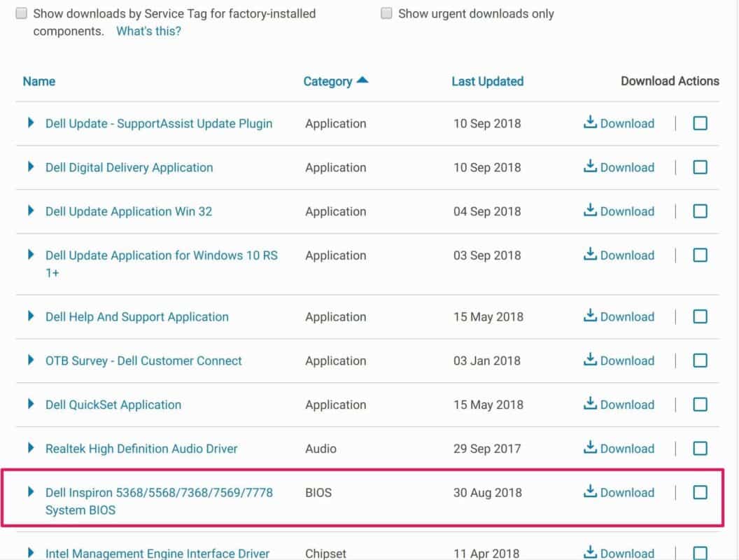739x560 pixels.
Task: Open Dell Update SupportAssist Update Plugin link
Action: [x=159, y=123]
